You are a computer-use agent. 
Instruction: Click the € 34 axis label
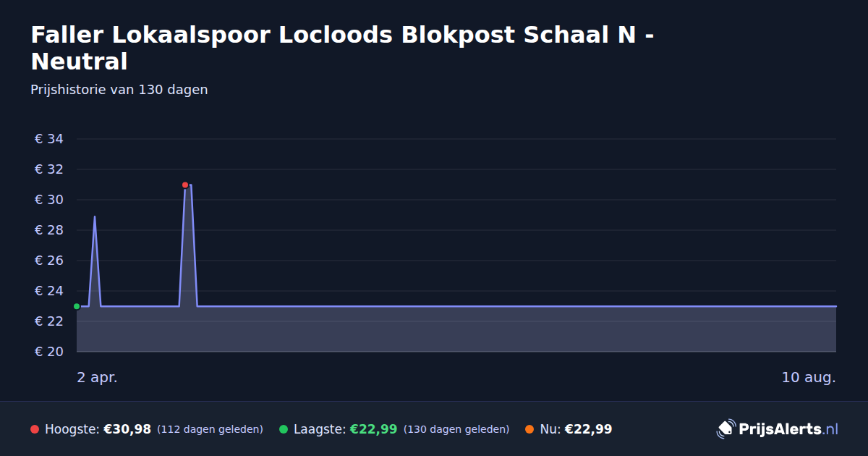pos(49,139)
